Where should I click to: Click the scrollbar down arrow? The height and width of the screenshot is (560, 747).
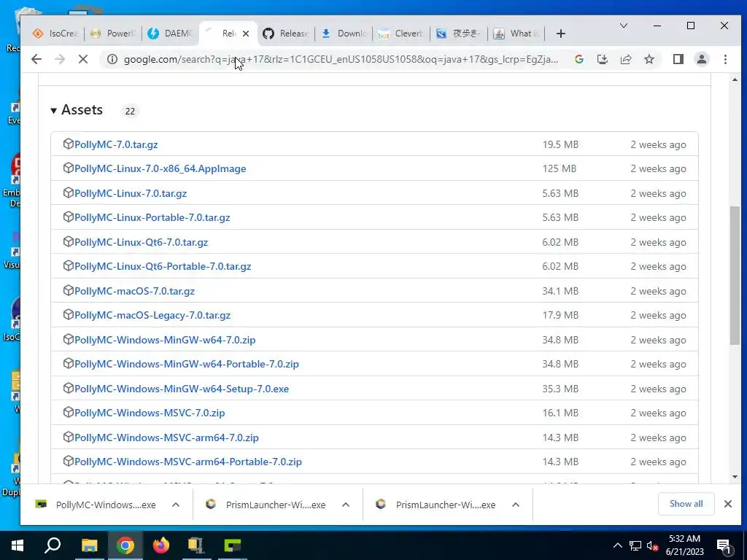coord(735,477)
